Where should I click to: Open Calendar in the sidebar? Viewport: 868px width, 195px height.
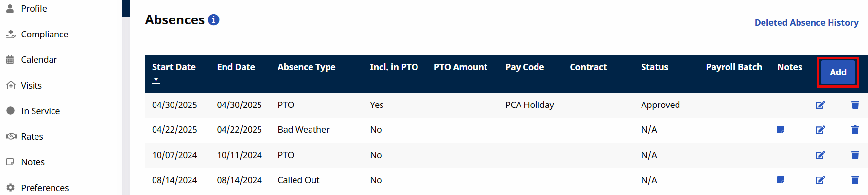(39, 60)
